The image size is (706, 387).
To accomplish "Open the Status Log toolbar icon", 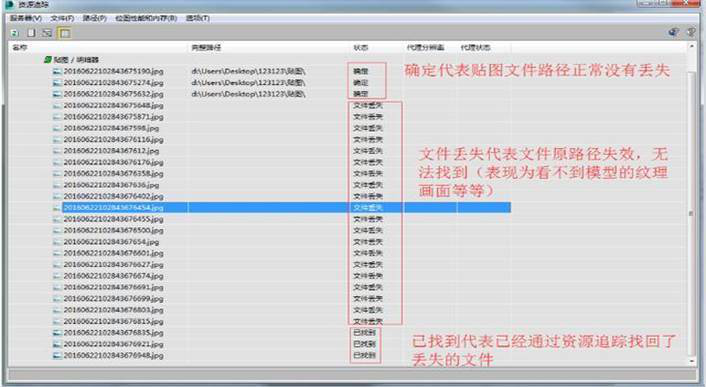I will [31, 33].
